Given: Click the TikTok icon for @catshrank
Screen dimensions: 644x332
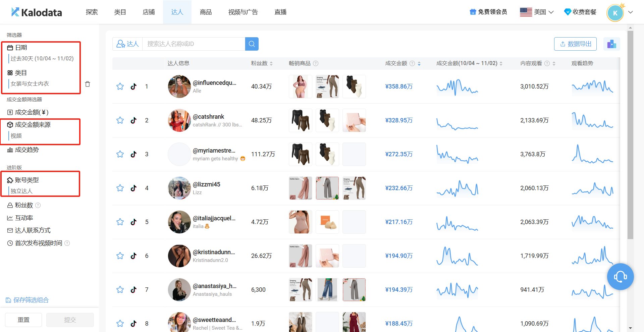Looking at the screenshot, I should [x=133, y=120].
